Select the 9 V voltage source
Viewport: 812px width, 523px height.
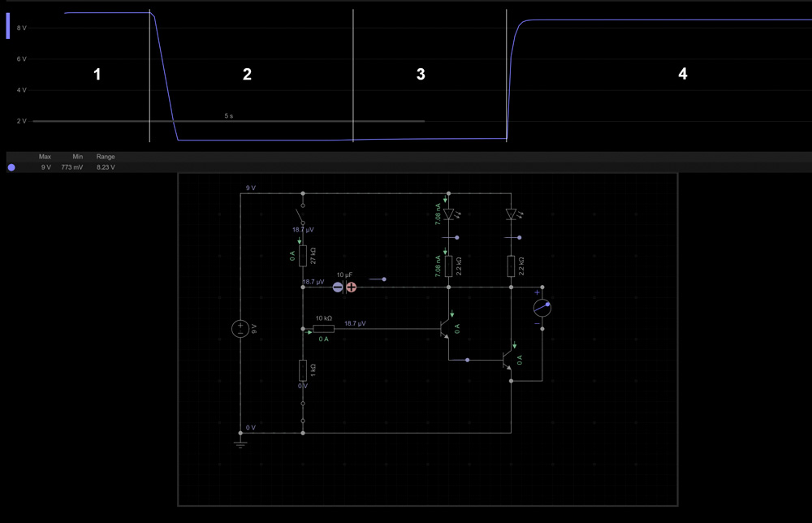coord(240,329)
